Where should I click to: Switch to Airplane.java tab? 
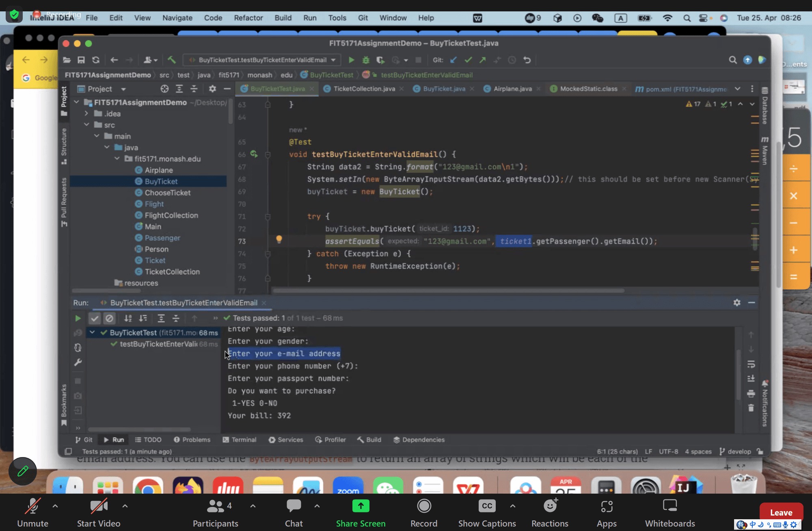tap(512, 89)
